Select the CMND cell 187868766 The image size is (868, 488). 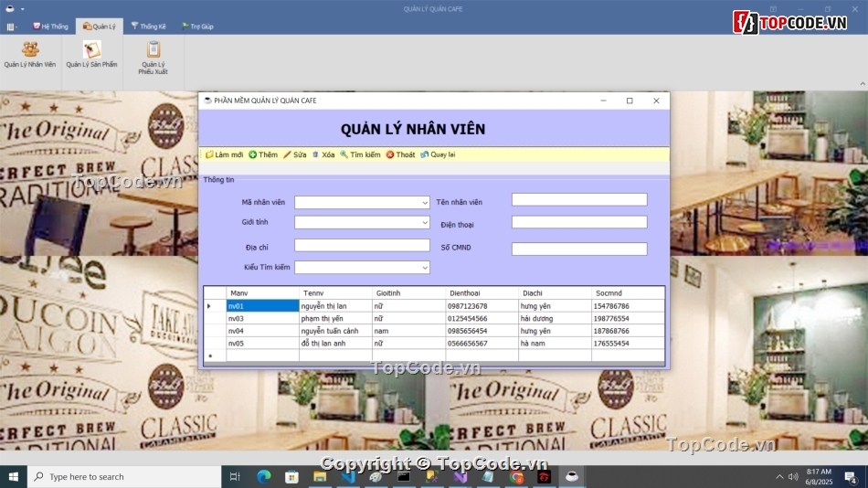[628, 331]
